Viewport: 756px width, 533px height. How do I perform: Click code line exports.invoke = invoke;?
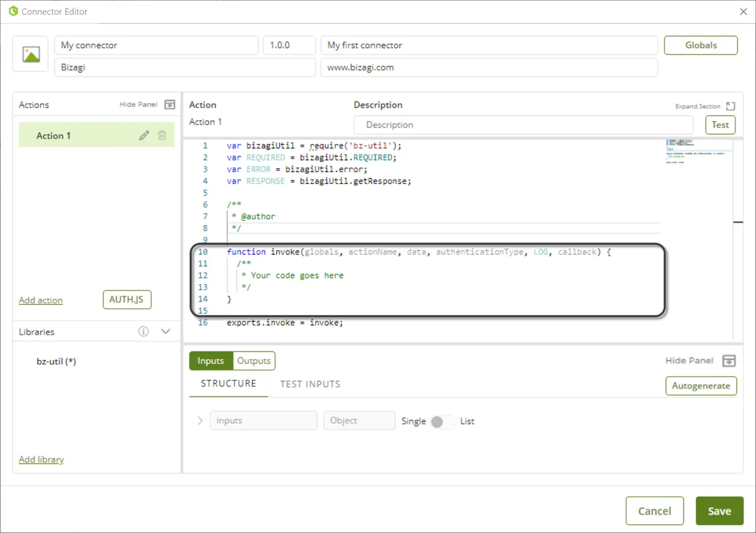285,323
